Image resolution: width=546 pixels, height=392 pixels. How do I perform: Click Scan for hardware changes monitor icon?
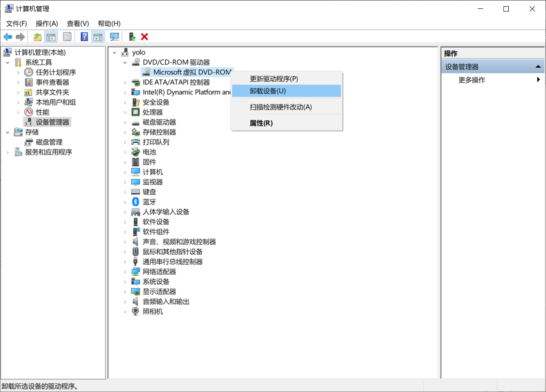coord(114,37)
